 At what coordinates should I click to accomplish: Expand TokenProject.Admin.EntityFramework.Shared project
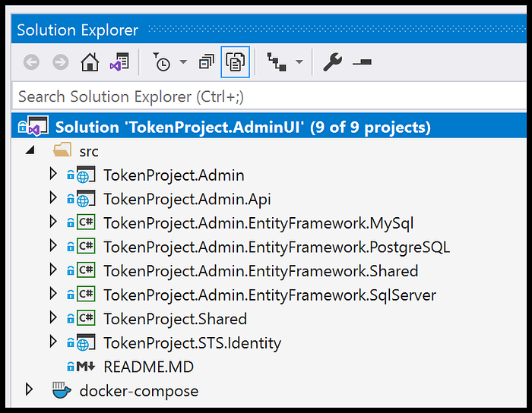53,270
